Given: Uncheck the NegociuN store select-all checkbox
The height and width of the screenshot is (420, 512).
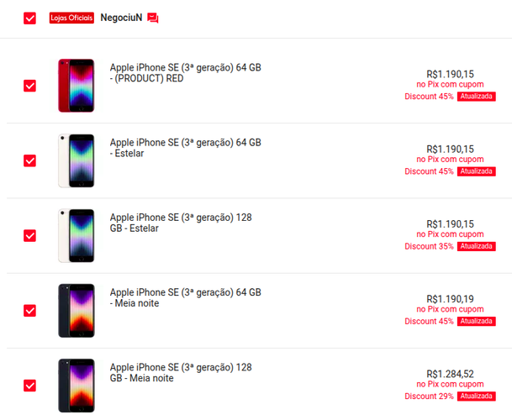Looking at the screenshot, I should click(29, 18).
